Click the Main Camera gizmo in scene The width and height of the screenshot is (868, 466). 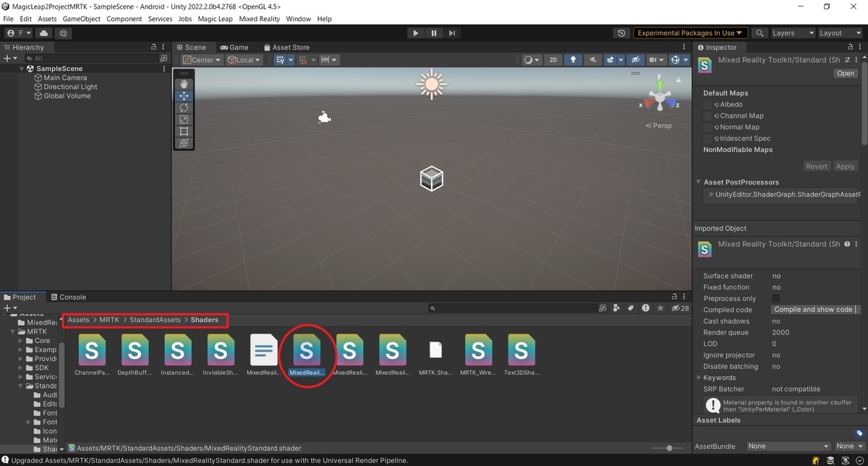pos(324,117)
